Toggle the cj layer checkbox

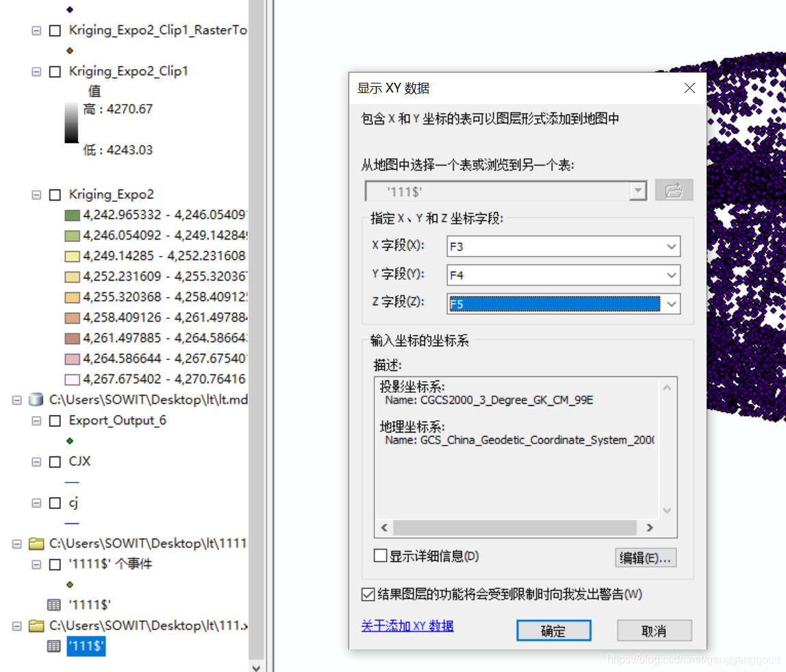(x=55, y=503)
